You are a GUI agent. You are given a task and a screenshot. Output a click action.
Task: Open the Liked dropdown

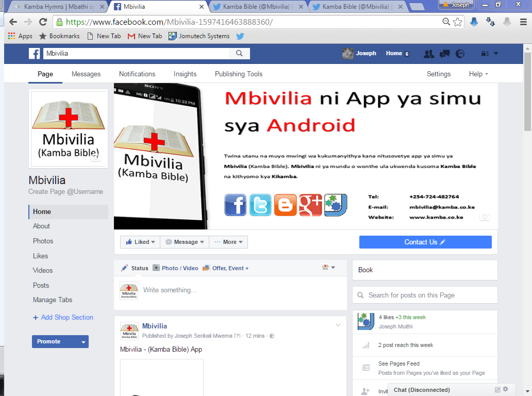(x=140, y=242)
